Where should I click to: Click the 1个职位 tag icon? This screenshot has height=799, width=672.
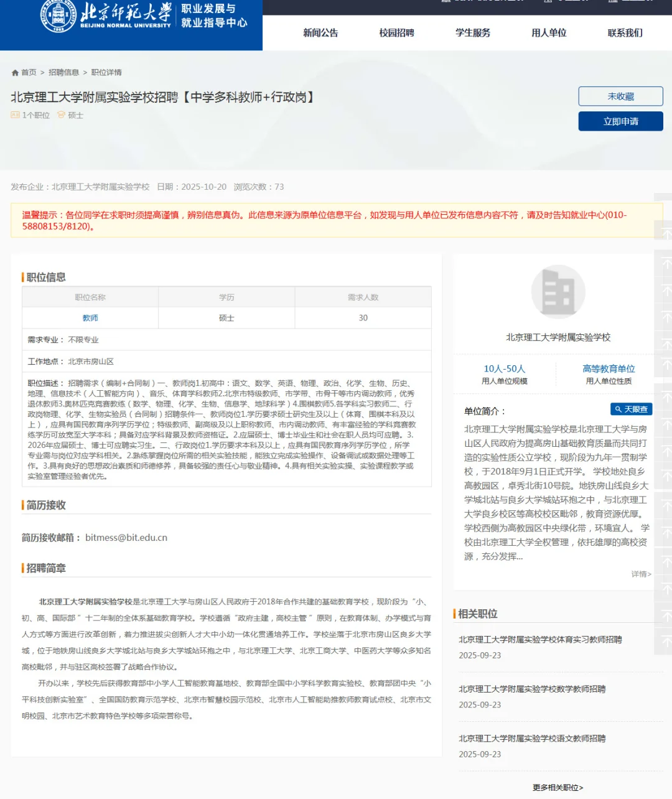click(15, 115)
